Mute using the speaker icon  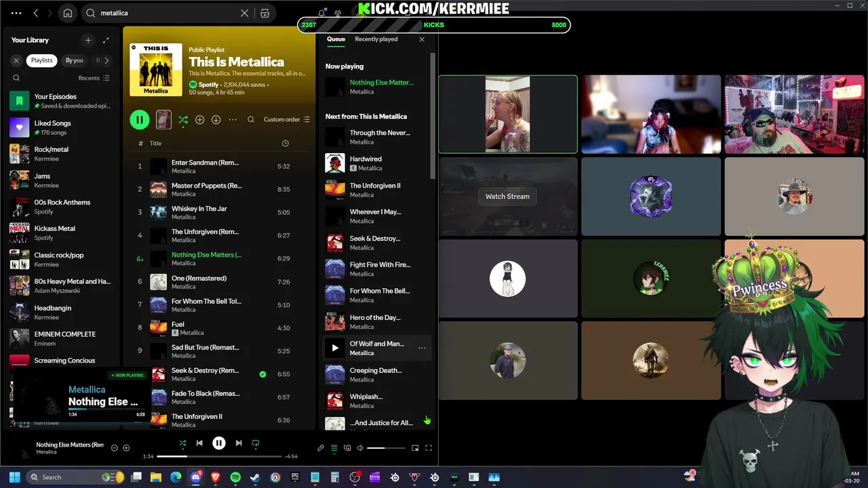point(360,448)
